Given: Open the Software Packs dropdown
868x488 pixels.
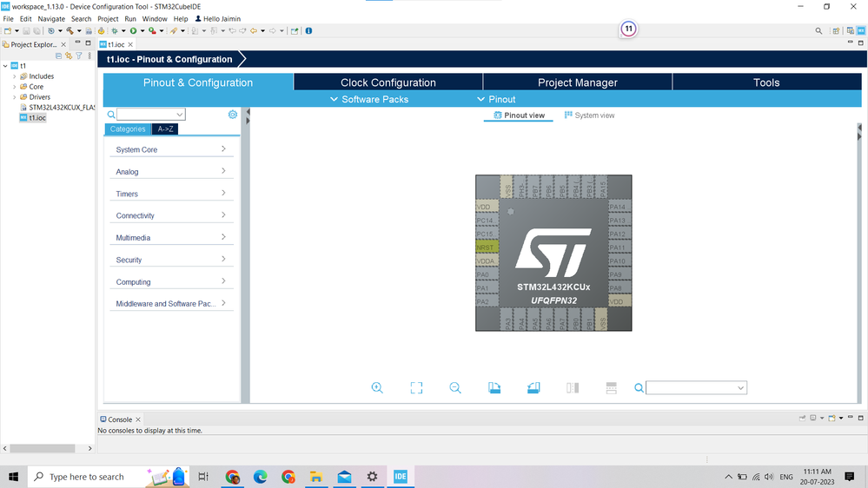Looking at the screenshot, I should (369, 99).
